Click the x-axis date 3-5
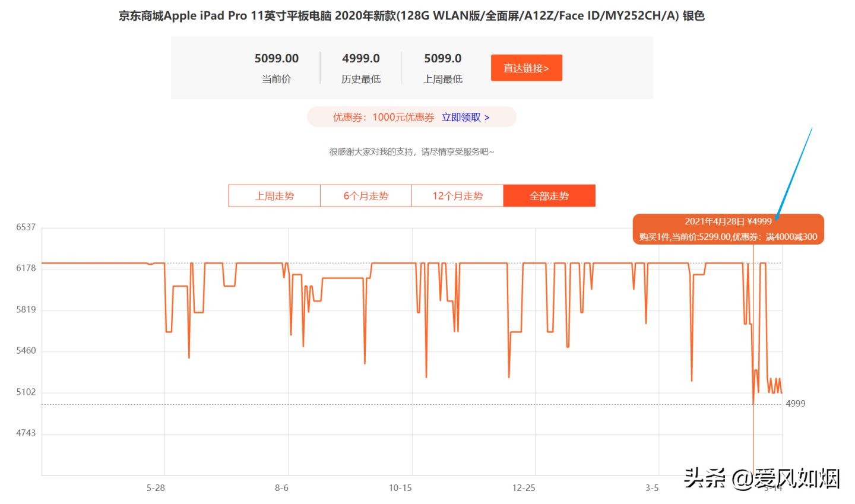The width and height of the screenshot is (855, 504). click(652, 488)
